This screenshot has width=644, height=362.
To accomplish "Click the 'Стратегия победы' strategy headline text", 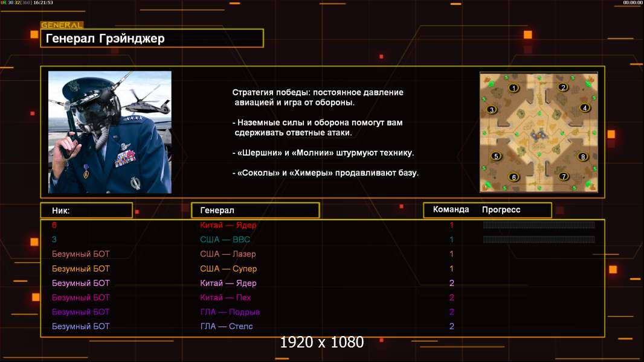I will 318,97.
